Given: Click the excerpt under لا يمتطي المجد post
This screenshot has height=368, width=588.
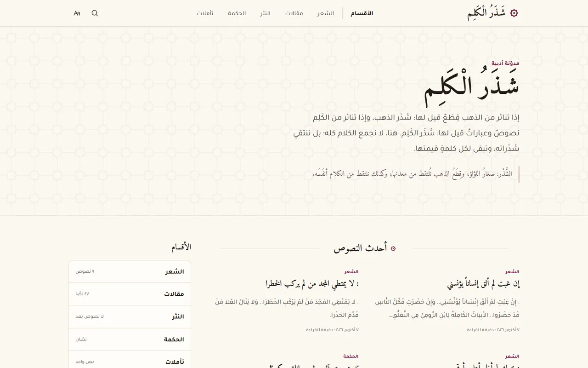Looking at the screenshot, I should click(287, 309).
